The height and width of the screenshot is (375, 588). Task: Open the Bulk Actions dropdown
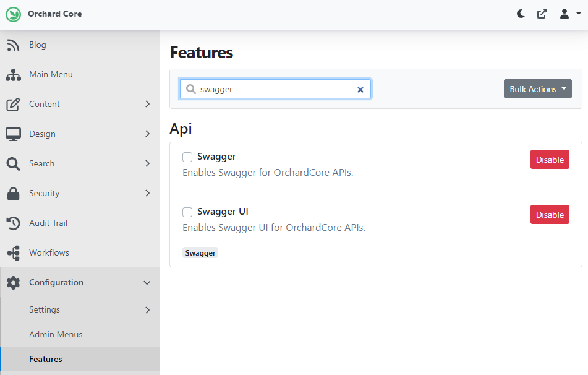tap(537, 89)
